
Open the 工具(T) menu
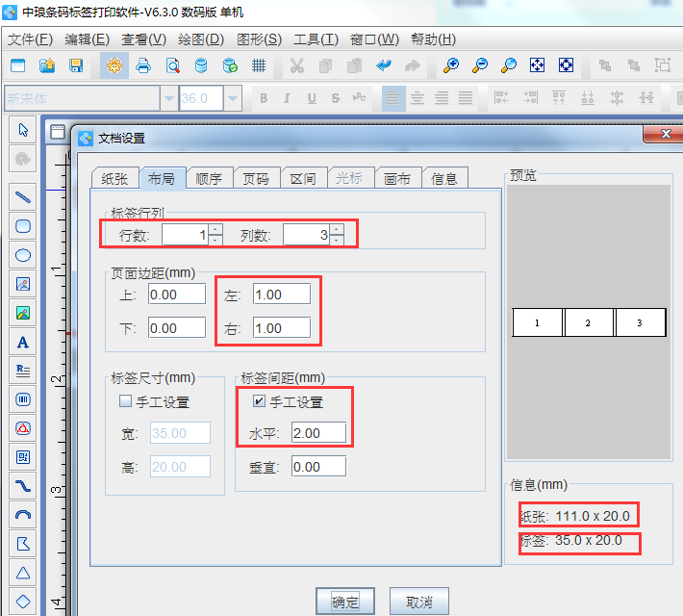pos(316,39)
